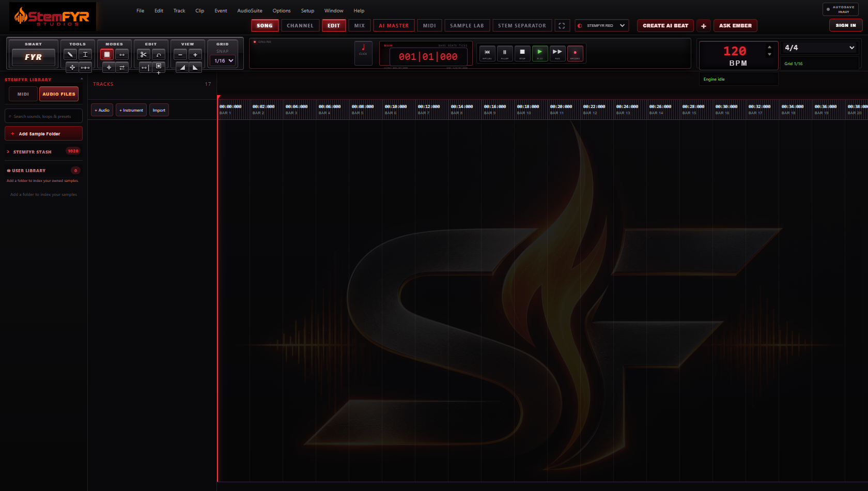Stop playback with the Stop button
This screenshot has width=868, height=491.
[522, 53]
